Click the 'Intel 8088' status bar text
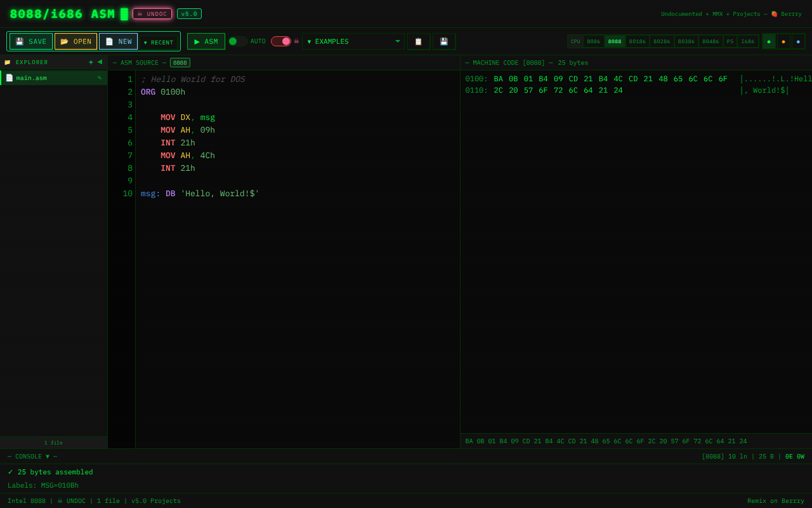The width and height of the screenshot is (812, 508). [x=27, y=501]
